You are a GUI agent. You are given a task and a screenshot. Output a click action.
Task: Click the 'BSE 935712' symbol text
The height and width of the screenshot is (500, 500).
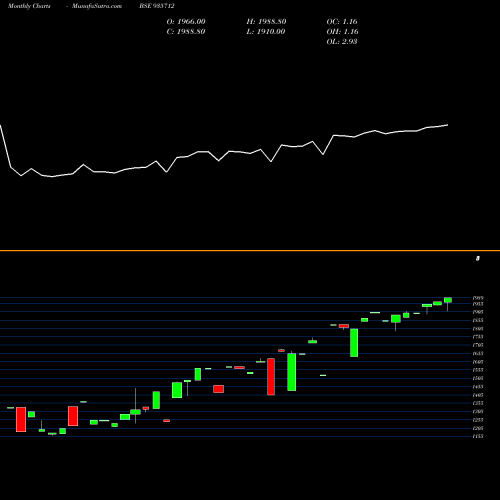coord(157,6)
